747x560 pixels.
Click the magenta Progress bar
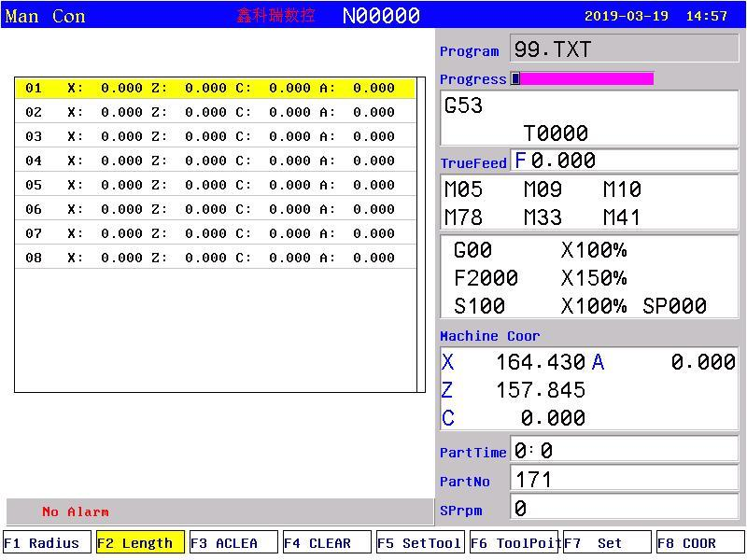[582, 78]
